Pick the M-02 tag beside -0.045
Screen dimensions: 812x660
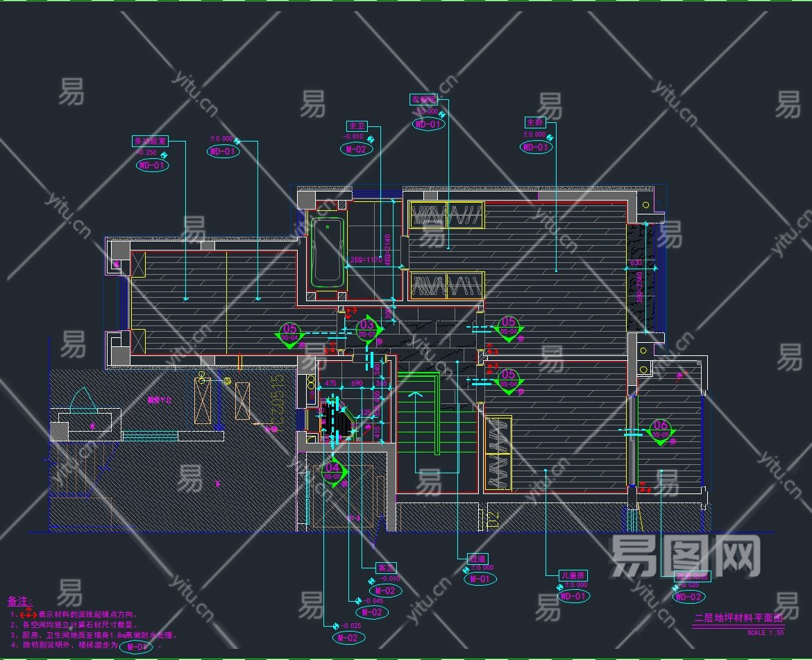coord(372,612)
